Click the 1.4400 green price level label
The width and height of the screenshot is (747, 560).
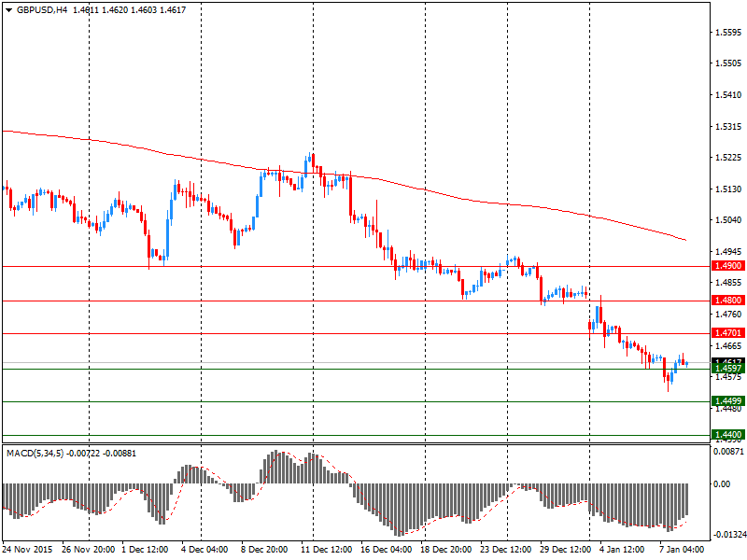point(728,434)
